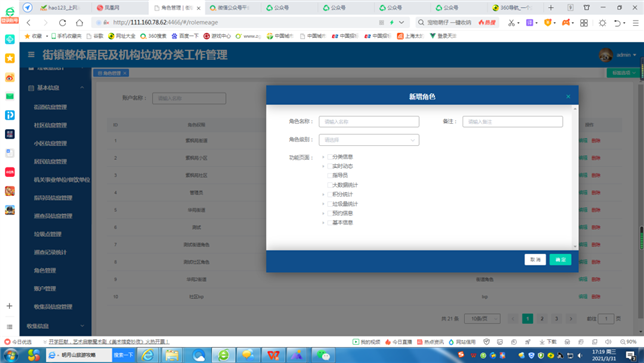Open the browser main menu icon

[x=635, y=23]
